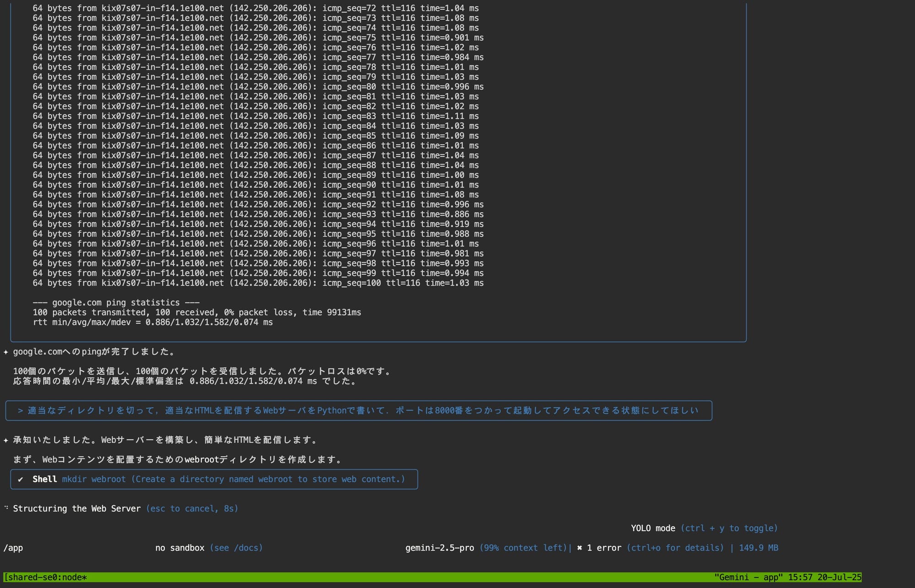Click the Japanese prompt requesting a Python web server
The image size is (915, 588).
point(363,410)
